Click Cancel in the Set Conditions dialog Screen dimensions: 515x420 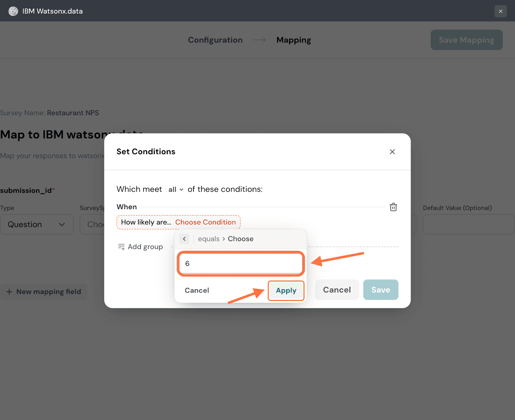(x=337, y=290)
